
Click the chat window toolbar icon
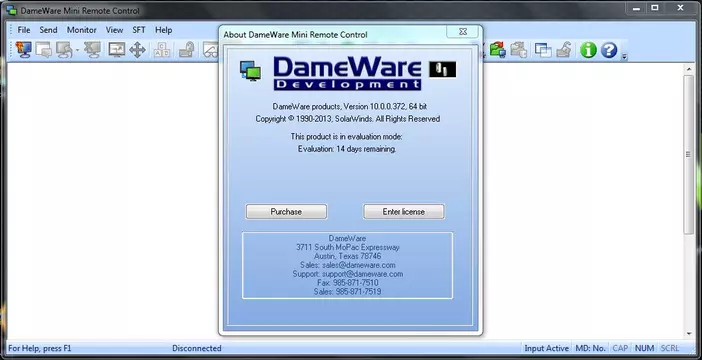[x=44, y=50]
